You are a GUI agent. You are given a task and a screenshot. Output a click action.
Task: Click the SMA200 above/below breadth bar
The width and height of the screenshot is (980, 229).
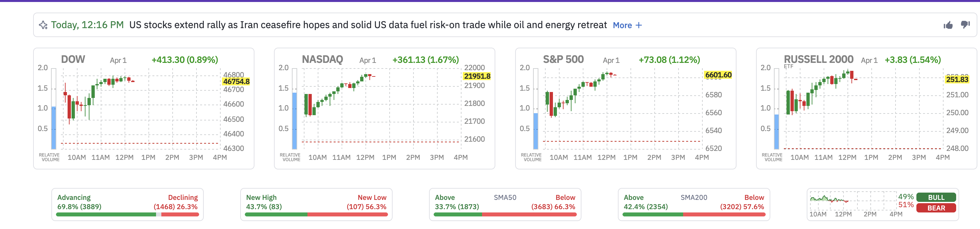694,214
